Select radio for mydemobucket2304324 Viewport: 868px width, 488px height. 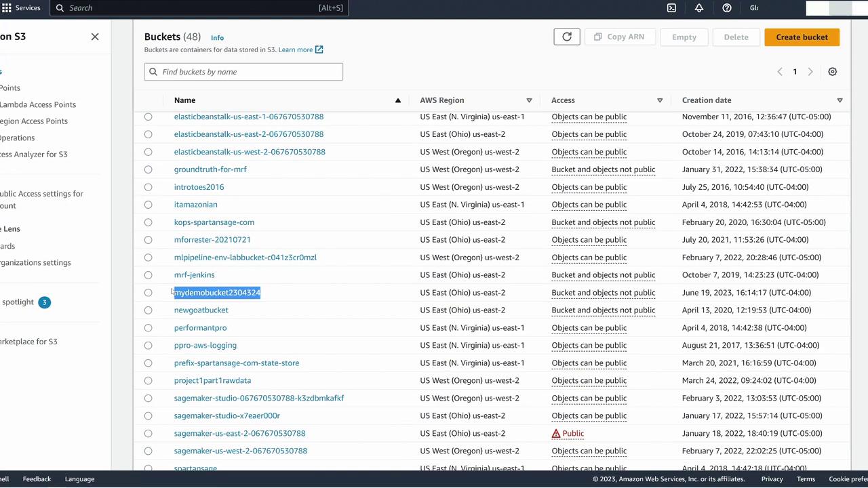click(148, 293)
